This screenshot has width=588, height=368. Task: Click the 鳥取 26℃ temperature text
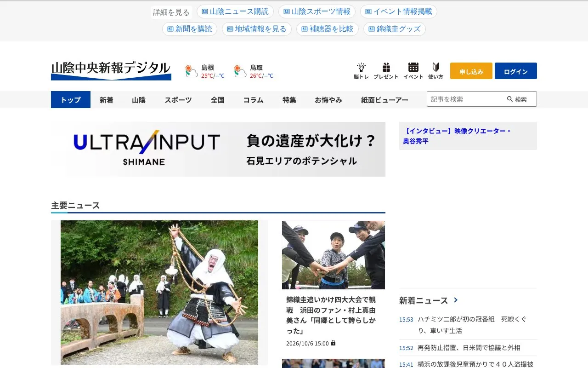tap(256, 76)
